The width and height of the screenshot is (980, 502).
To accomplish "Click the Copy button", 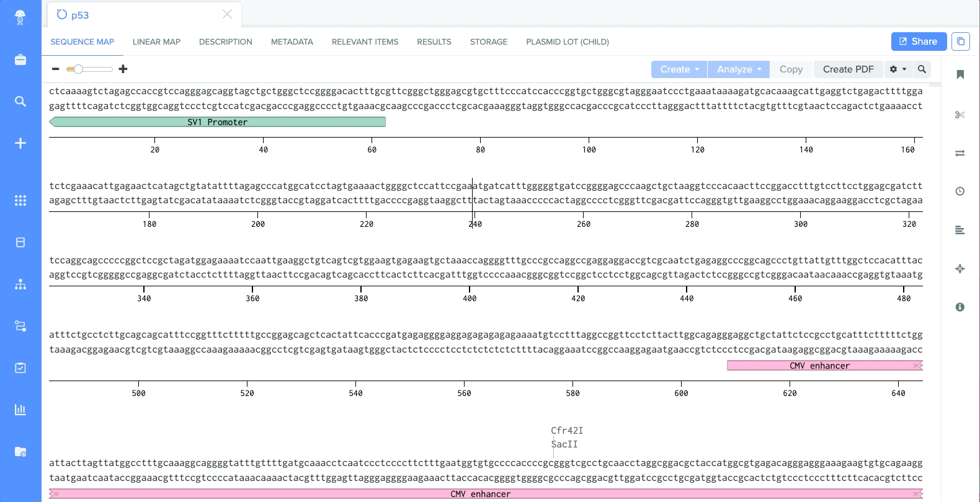I will [x=791, y=69].
